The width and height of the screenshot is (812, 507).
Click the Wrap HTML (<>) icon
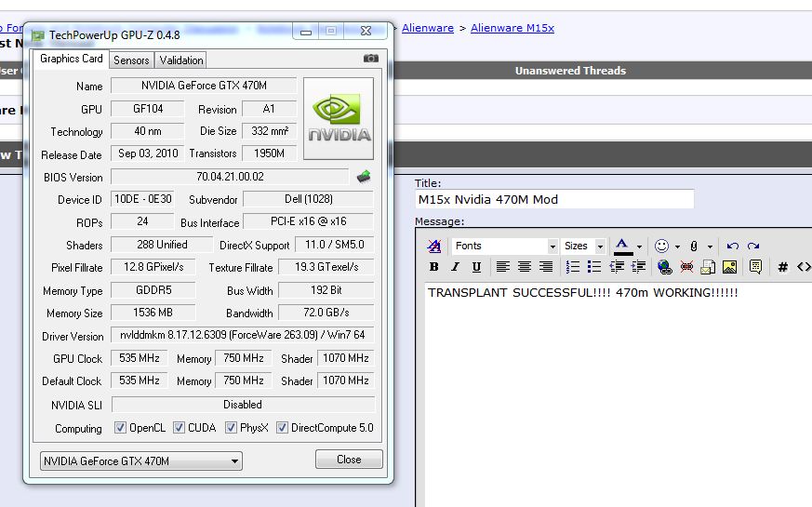(804, 267)
